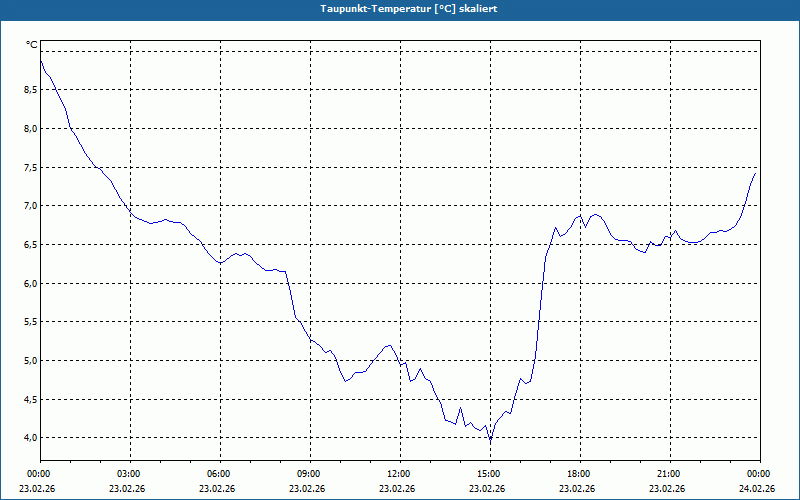The image size is (800, 500).
Task: Click the 21:00 time axis label
Action: pyautogui.click(x=670, y=474)
